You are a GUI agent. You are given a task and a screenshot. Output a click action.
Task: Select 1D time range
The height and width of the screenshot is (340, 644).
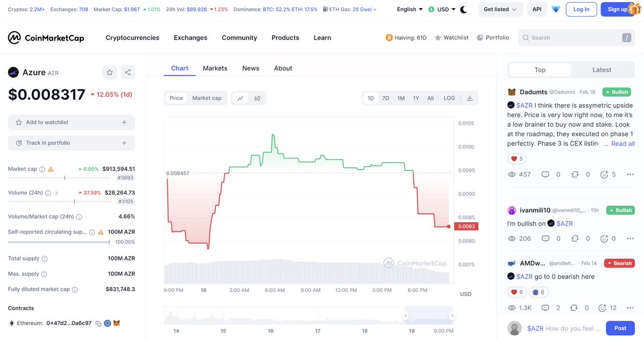pyautogui.click(x=370, y=98)
